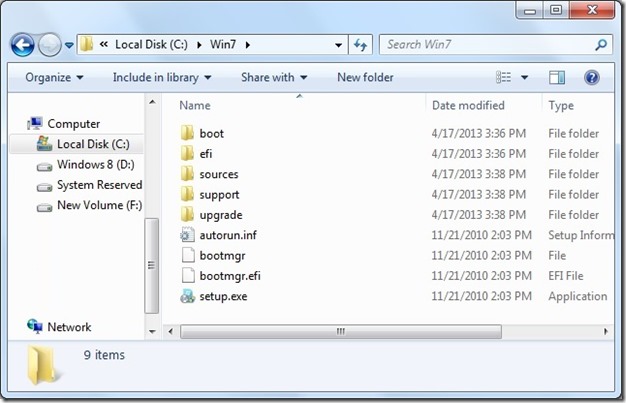The width and height of the screenshot is (626, 403).
Task: Open Include in library menu
Action: pos(162,77)
